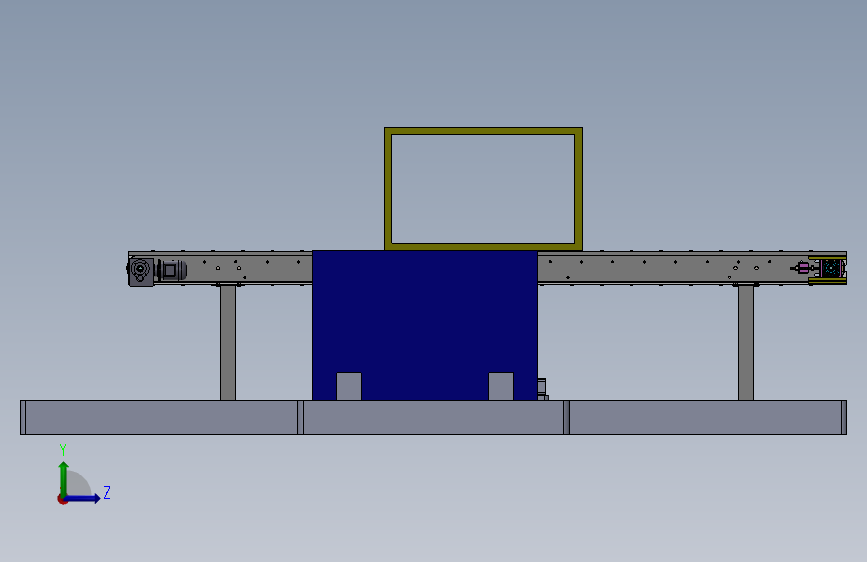Click the red origin point of the triad
The height and width of the screenshot is (562, 867).
point(62,499)
